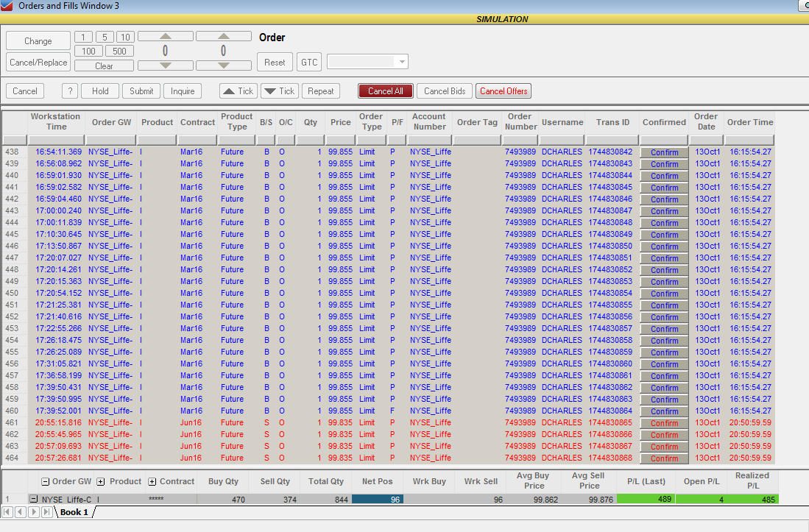Image resolution: width=809 pixels, height=532 pixels.
Task: Go to last sheet tab arrow
Action: pos(46,512)
